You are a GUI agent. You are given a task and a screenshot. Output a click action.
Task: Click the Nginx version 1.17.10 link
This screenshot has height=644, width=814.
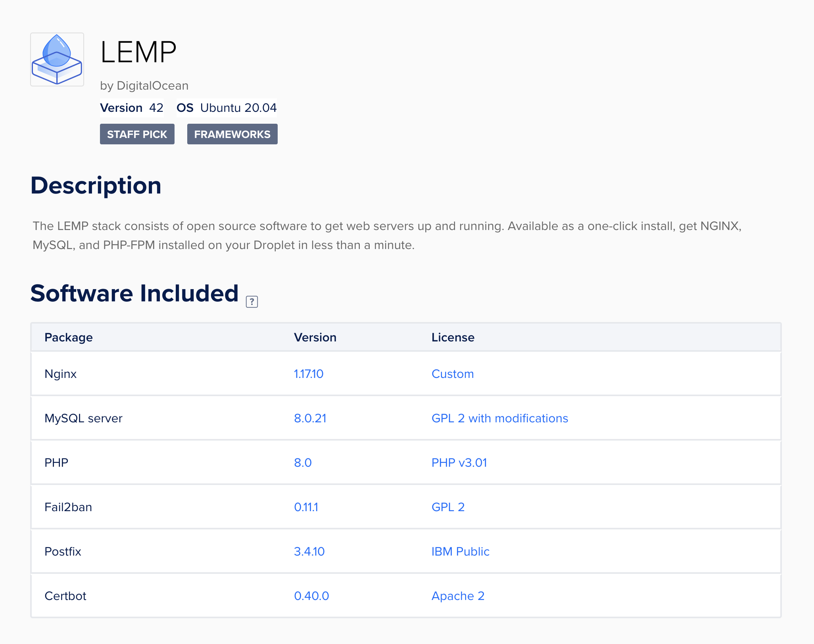click(x=308, y=374)
